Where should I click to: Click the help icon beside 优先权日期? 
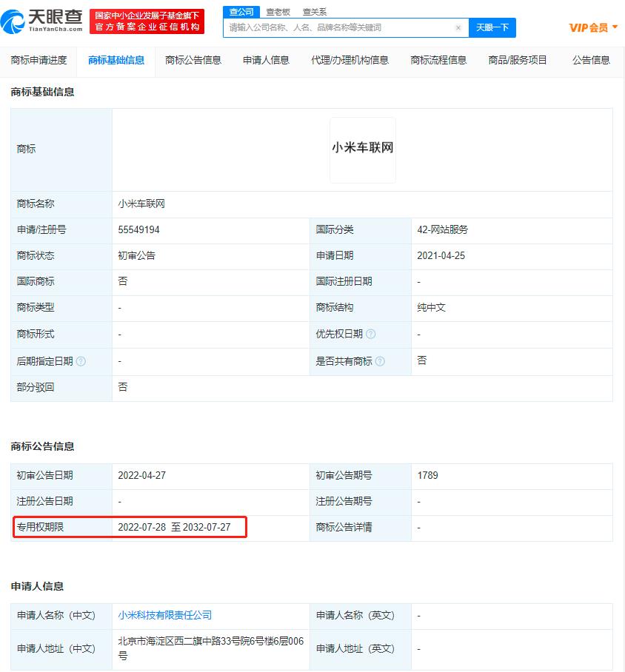click(x=370, y=335)
